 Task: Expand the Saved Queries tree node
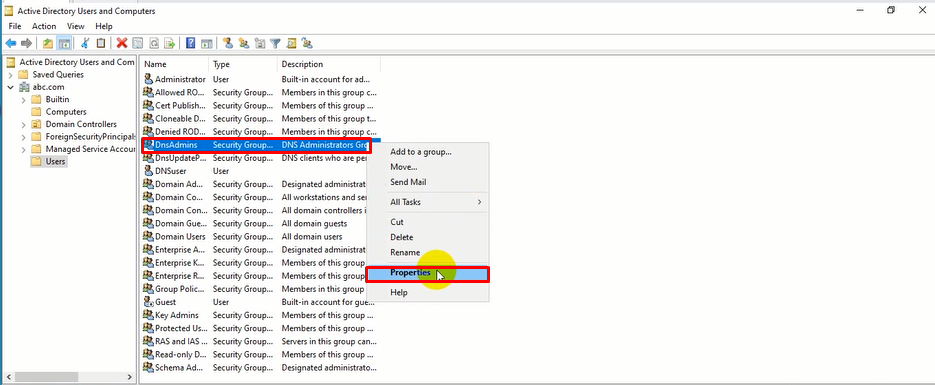[10, 74]
